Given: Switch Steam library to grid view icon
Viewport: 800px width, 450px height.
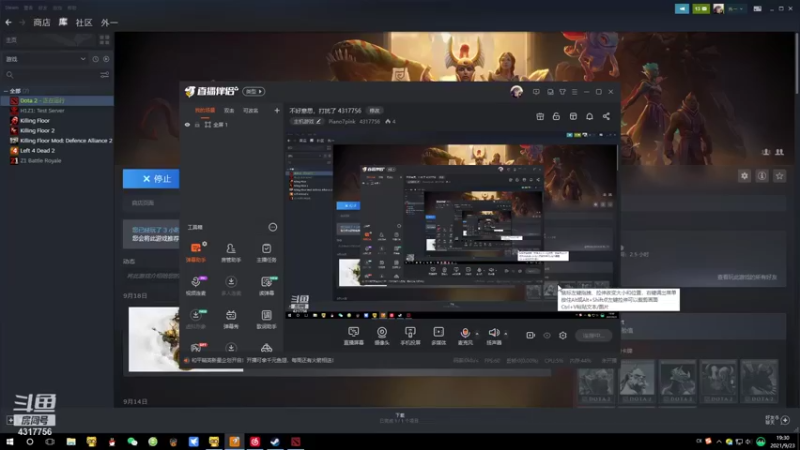Looking at the screenshot, I should point(105,40).
